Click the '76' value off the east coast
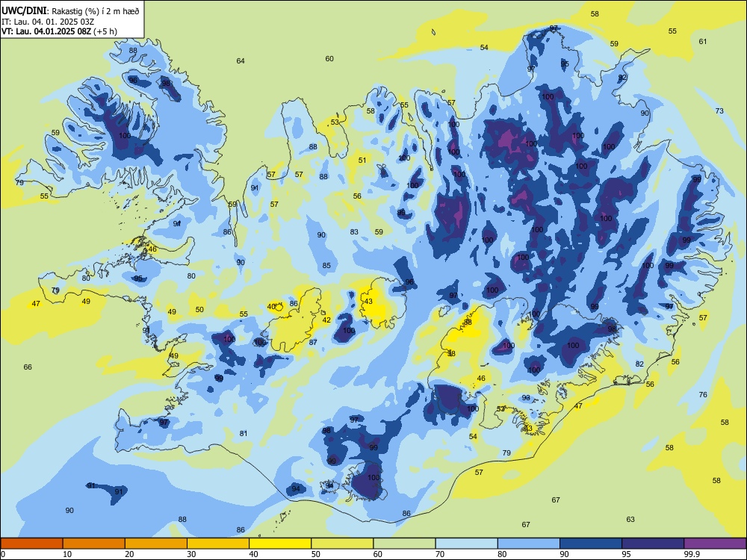Screen dimensions: 747x560 pyautogui.click(x=703, y=395)
